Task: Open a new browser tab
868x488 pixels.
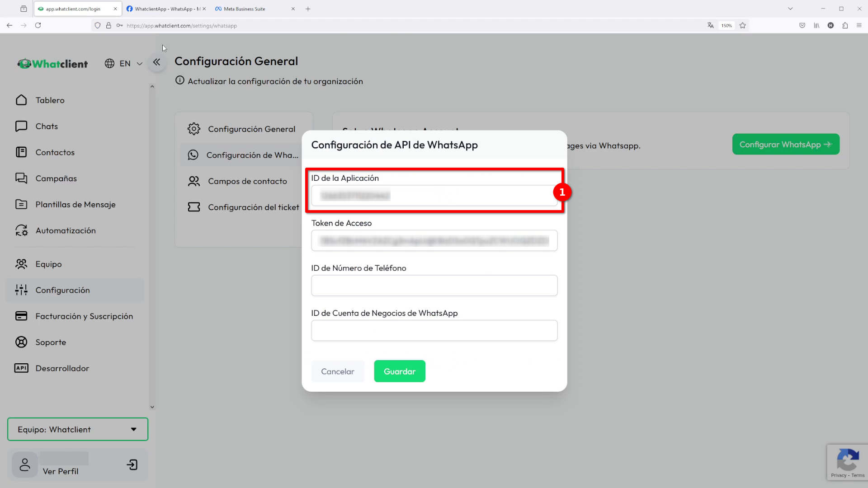Action: [x=308, y=9]
